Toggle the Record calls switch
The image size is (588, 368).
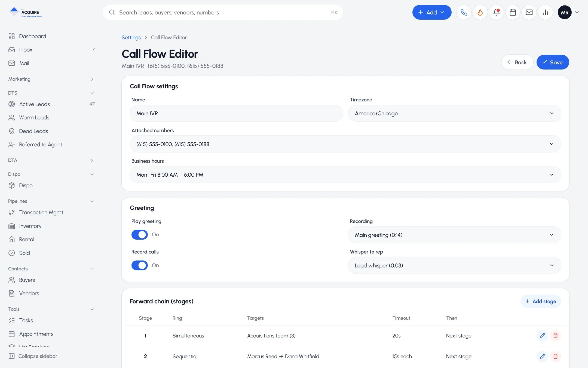point(140,265)
